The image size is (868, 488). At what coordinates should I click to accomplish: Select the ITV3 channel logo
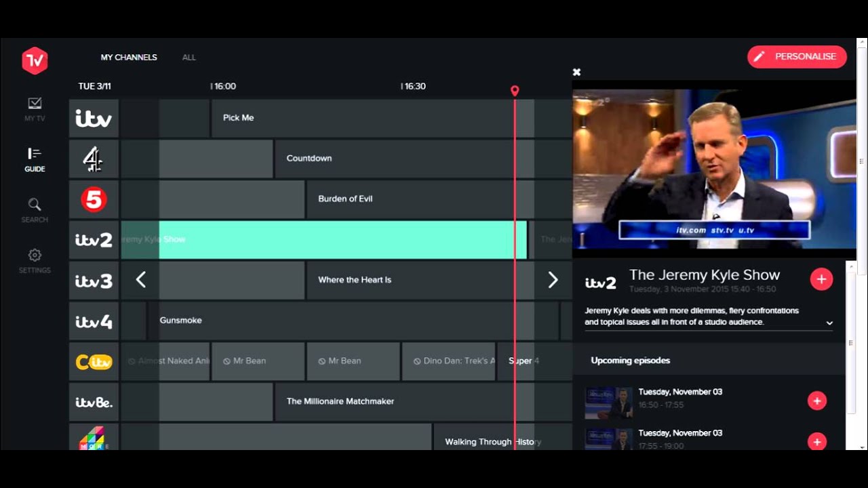(94, 281)
